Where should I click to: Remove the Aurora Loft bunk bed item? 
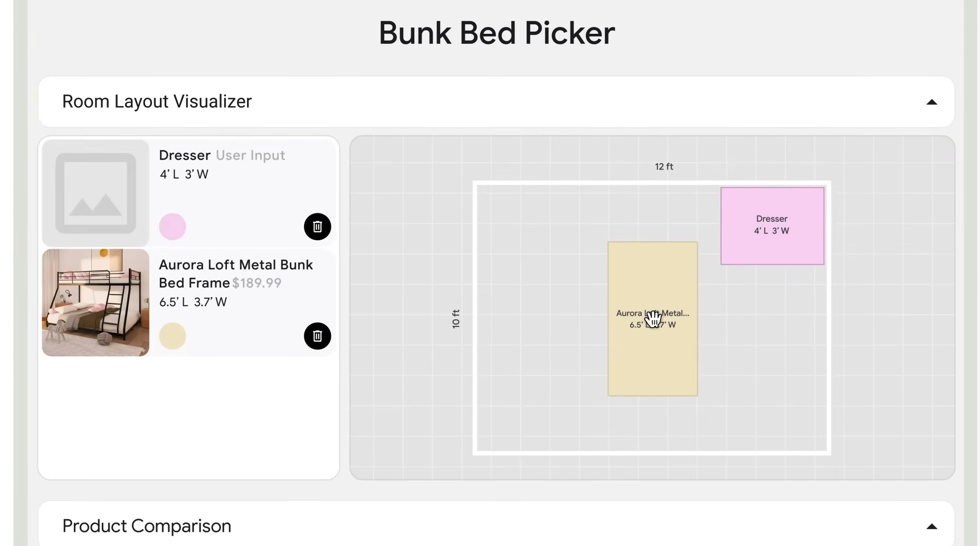click(317, 336)
